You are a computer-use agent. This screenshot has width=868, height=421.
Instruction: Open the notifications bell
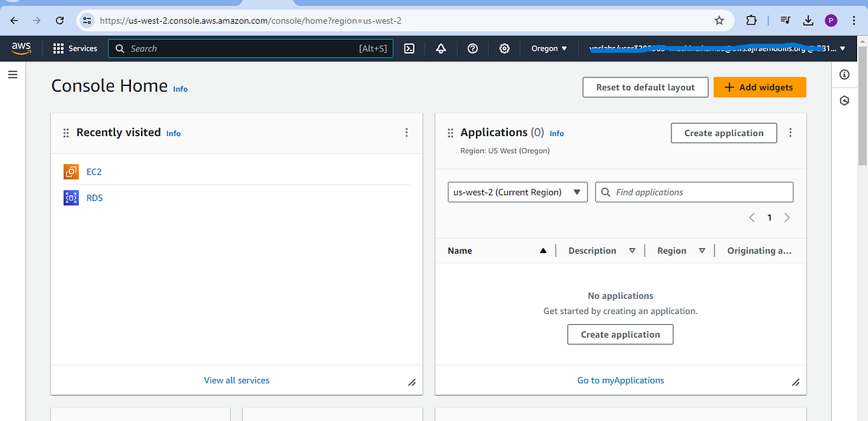[x=440, y=48]
